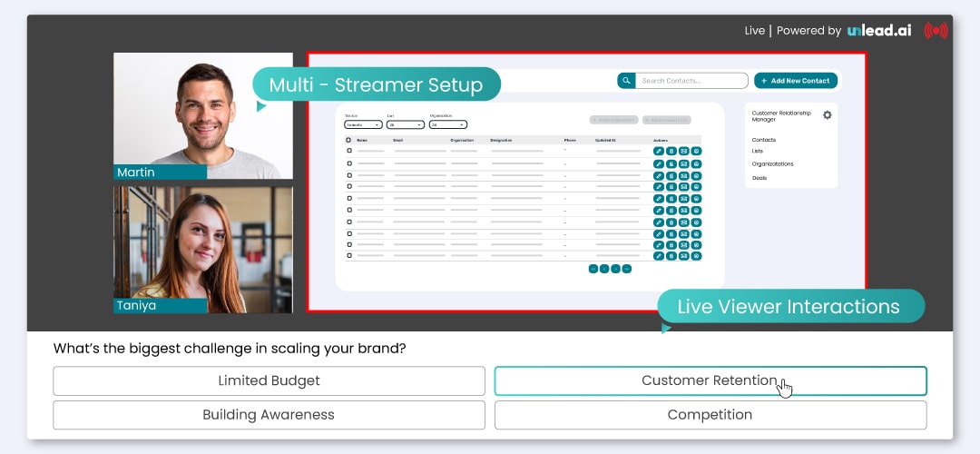Click the edit pencil icon in first contact row
Viewport: 980px width, 454px height.
point(659,151)
